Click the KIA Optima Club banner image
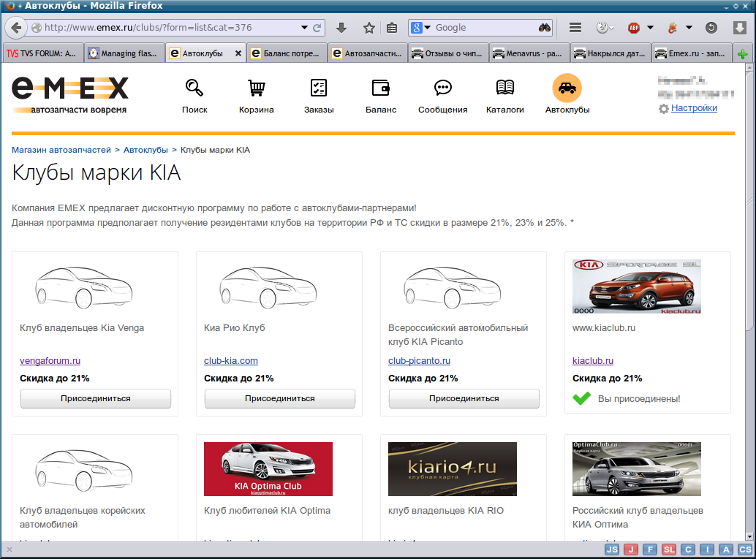This screenshot has width=756, height=559. (268, 469)
